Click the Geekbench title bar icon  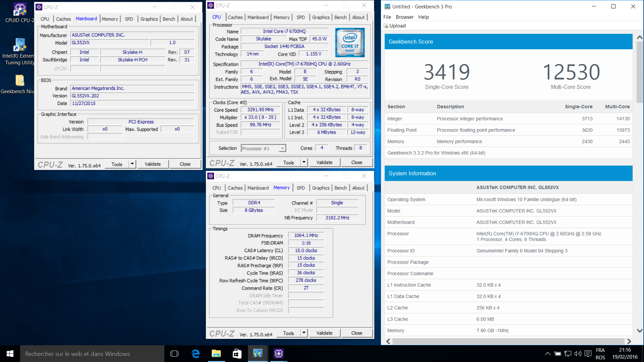(387, 7)
